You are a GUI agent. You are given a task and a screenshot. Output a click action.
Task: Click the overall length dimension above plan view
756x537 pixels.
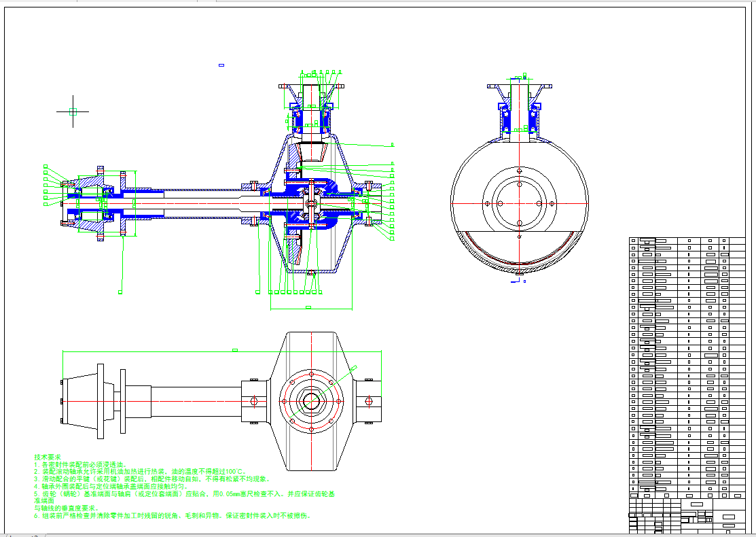pyautogui.click(x=235, y=351)
